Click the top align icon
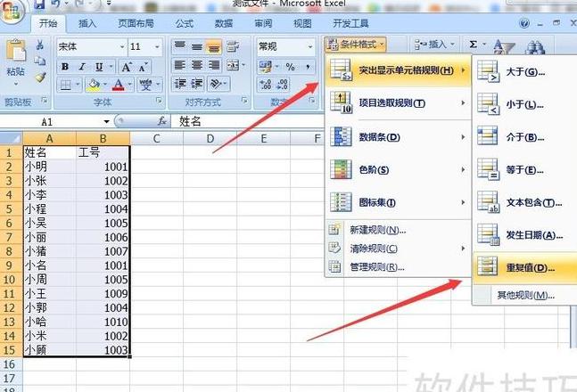The width and height of the screenshot is (577, 392). [x=179, y=46]
